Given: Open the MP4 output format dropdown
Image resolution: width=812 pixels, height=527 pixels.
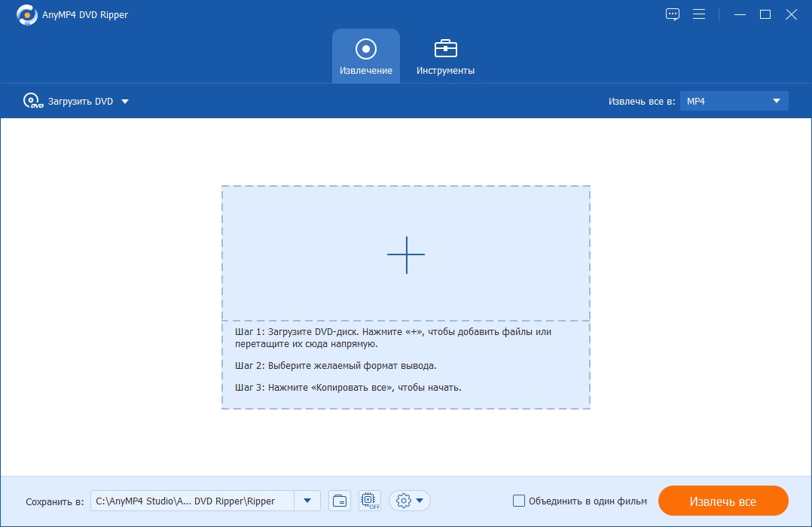Looking at the screenshot, I should pyautogui.click(x=734, y=100).
